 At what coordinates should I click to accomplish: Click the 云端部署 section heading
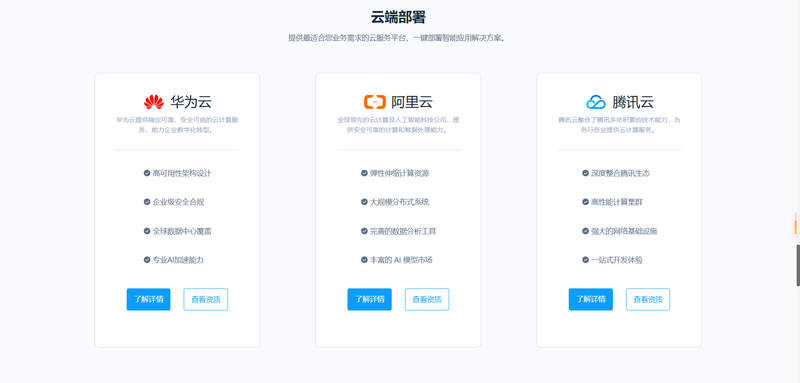tap(398, 17)
